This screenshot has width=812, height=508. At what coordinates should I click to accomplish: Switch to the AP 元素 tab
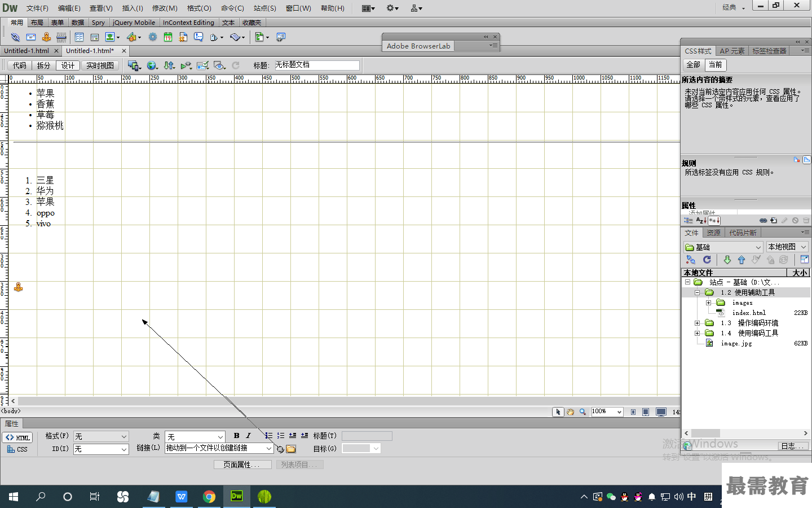[732, 51]
